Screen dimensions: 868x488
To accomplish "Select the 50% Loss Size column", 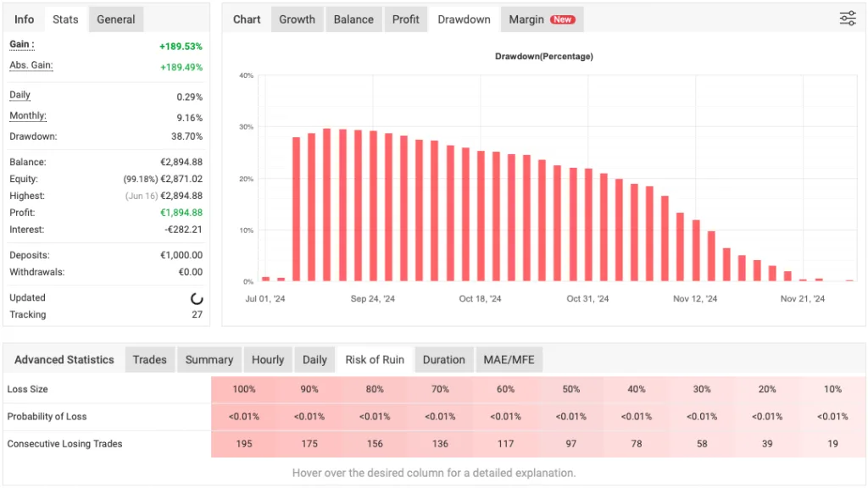I will (x=570, y=389).
